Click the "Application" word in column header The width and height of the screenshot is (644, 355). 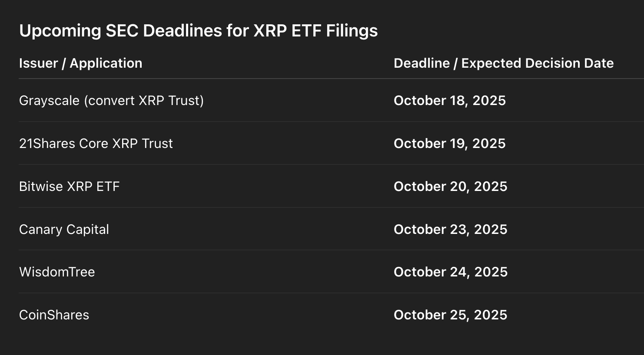pos(106,63)
